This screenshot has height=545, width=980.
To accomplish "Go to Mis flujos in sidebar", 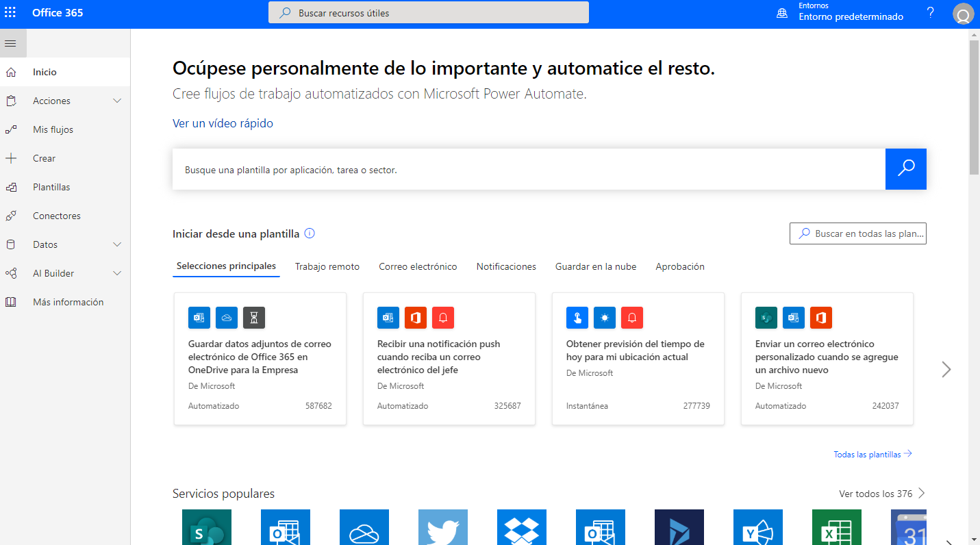I will pyautogui.click(x=65, y=129).
